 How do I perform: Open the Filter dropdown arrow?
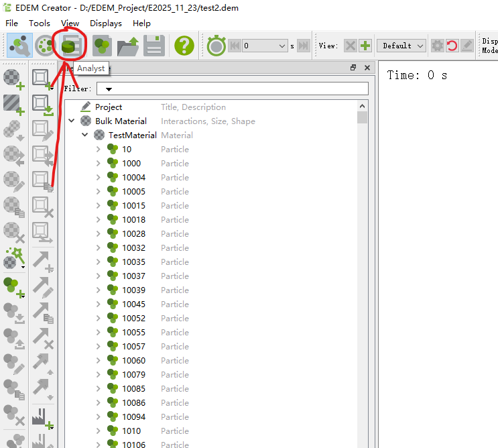[109, 89]
